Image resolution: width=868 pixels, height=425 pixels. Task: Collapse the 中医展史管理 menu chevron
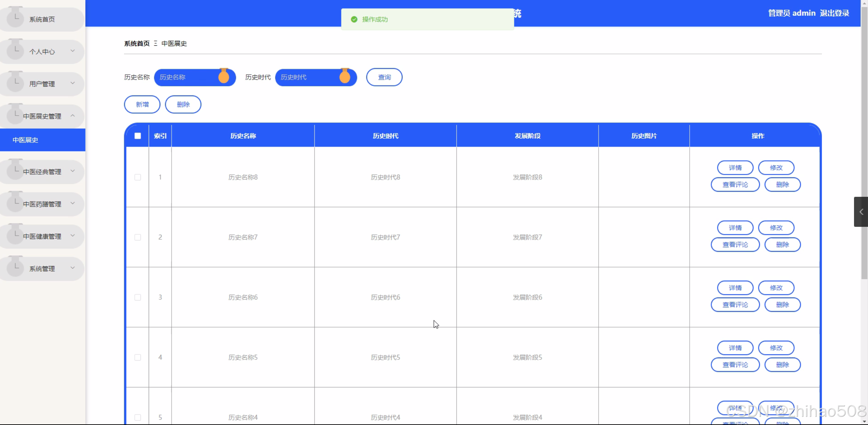click(73, 116)
